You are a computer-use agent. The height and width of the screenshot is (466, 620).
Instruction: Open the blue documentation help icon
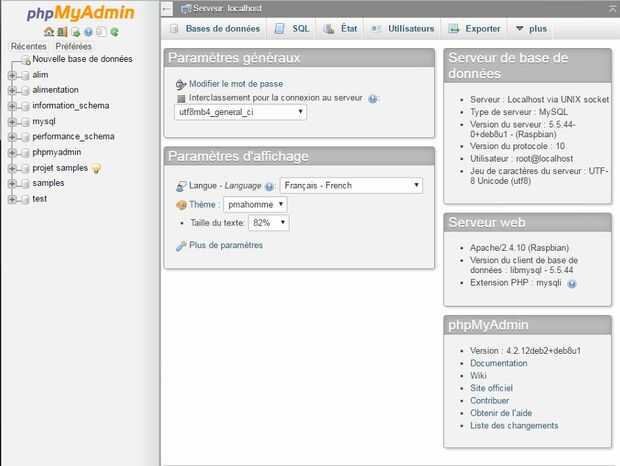coord(89,32)
